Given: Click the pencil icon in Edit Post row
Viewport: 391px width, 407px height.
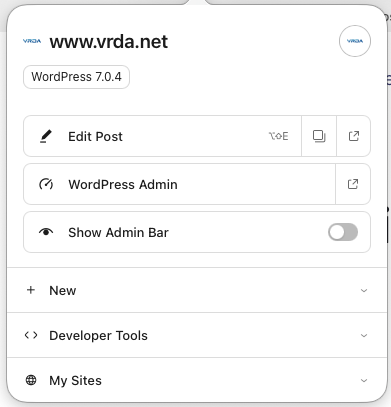Looking at the screenshot, I should point(46,136).
